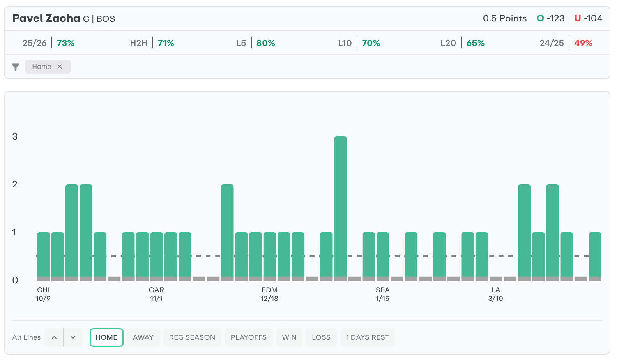
Task: Remove the Home filter chip
Action: pyautogui.click(x=60, y=67)
